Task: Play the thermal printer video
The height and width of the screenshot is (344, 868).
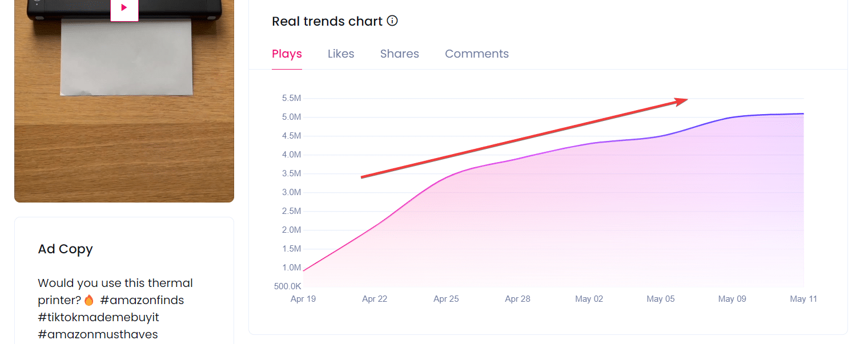Action: point(124,8)
